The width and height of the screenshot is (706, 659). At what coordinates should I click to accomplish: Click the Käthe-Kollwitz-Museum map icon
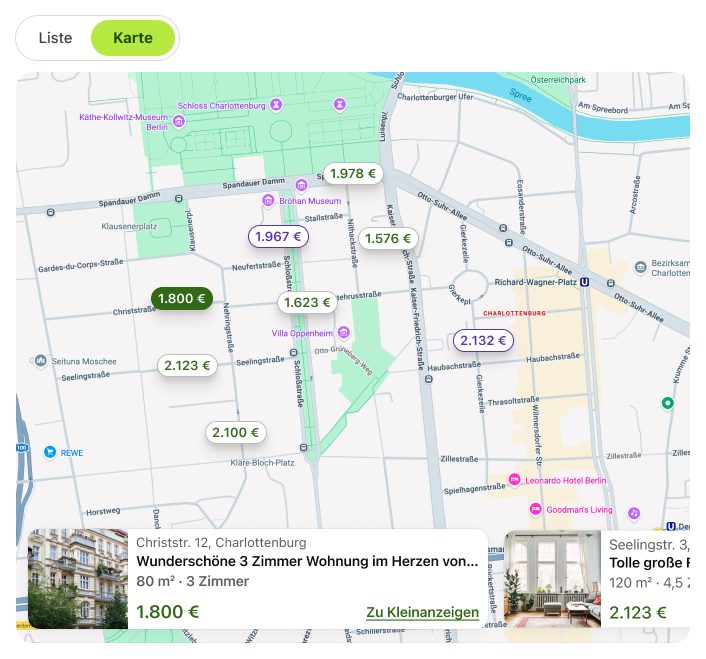click(x=179, y=121)
